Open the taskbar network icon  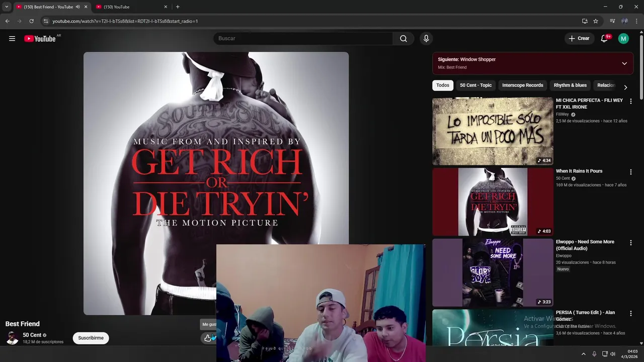(x=605, y=354)
